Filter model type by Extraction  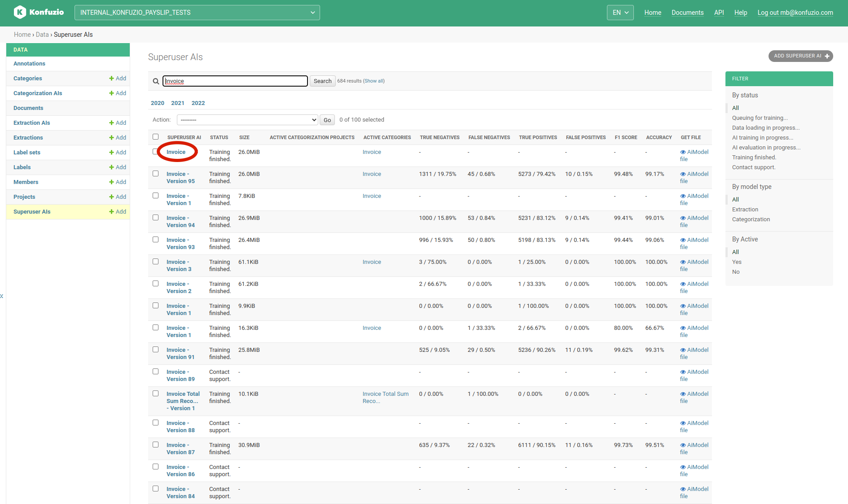click(745, 210)
